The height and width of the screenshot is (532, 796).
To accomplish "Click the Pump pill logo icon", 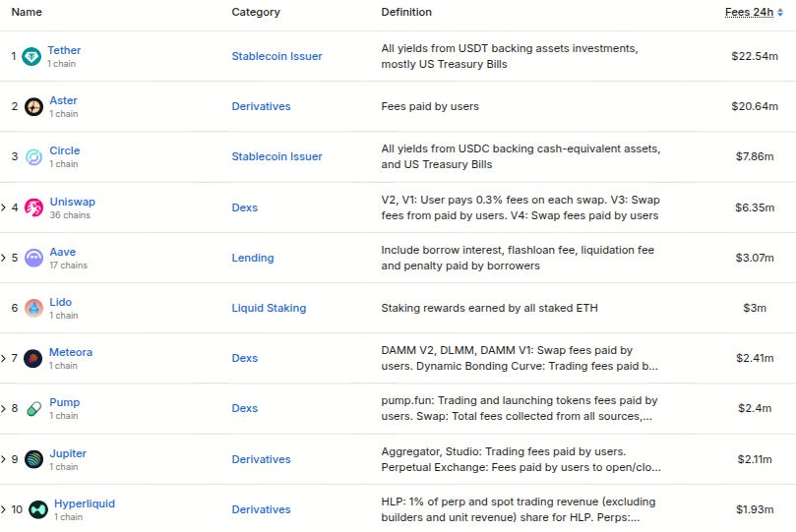I will [34, 408].
